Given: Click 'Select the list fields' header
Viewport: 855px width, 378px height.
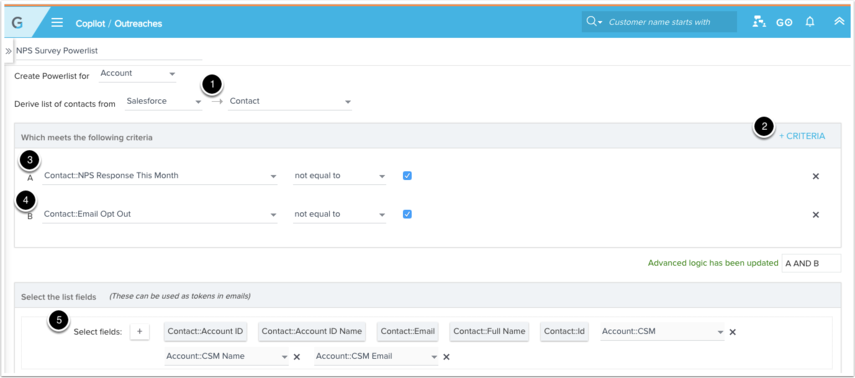Looking at the screenshot, I should click(58, 297).
